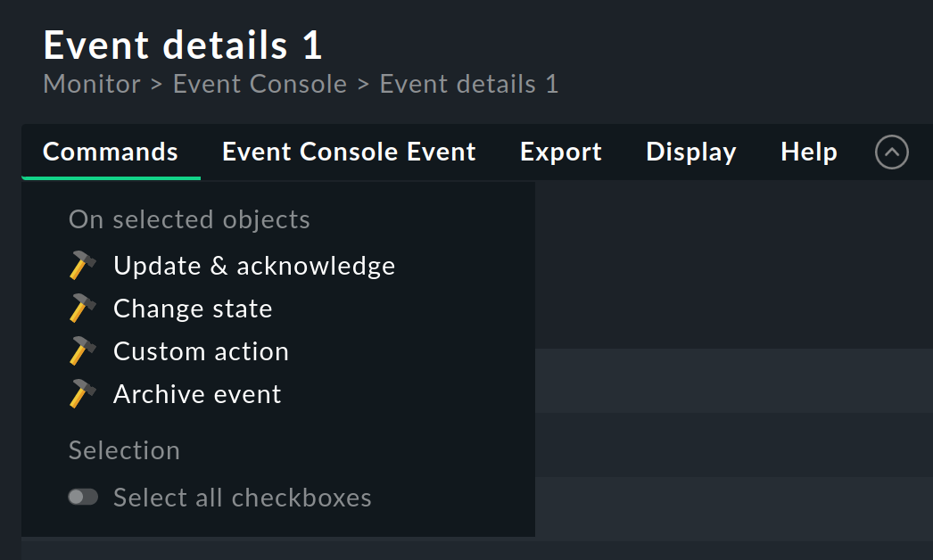Click the hammer icon beside Archive event
Viewport: 933px width, 560px height.
[x=83, y=394]
